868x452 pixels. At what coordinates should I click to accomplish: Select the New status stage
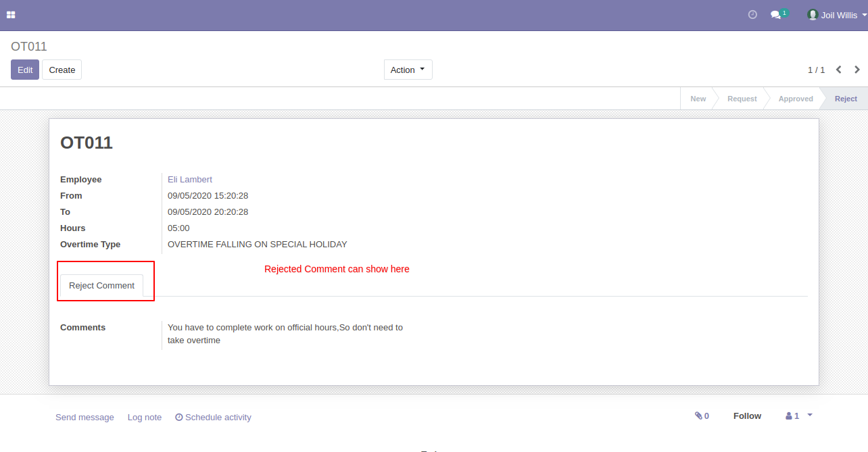coord(698,99)
